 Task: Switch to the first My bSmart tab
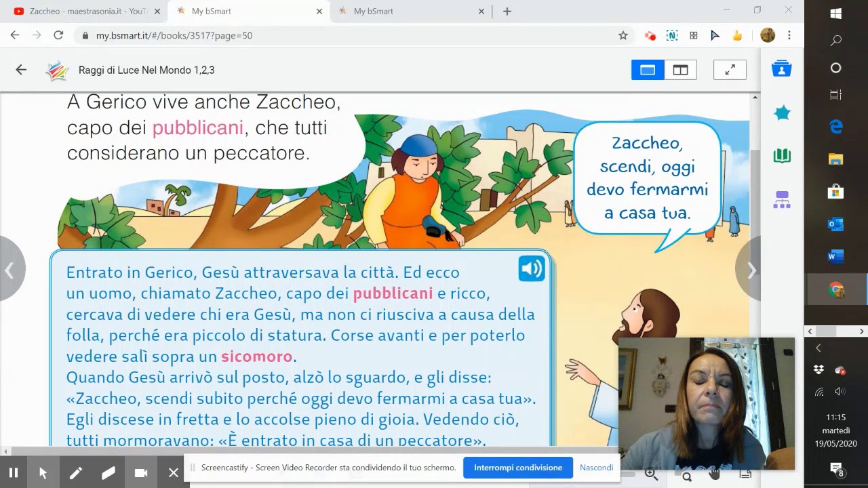click(248, 12)
